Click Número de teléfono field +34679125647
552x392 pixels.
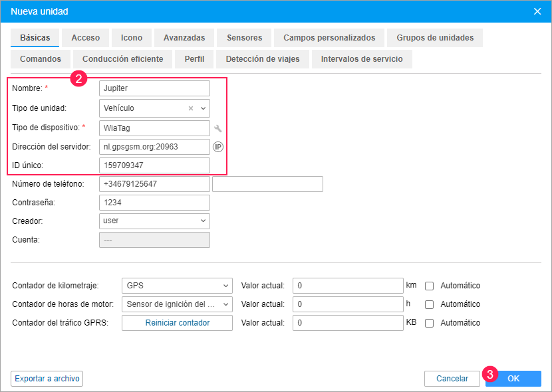tap(154, 184)
